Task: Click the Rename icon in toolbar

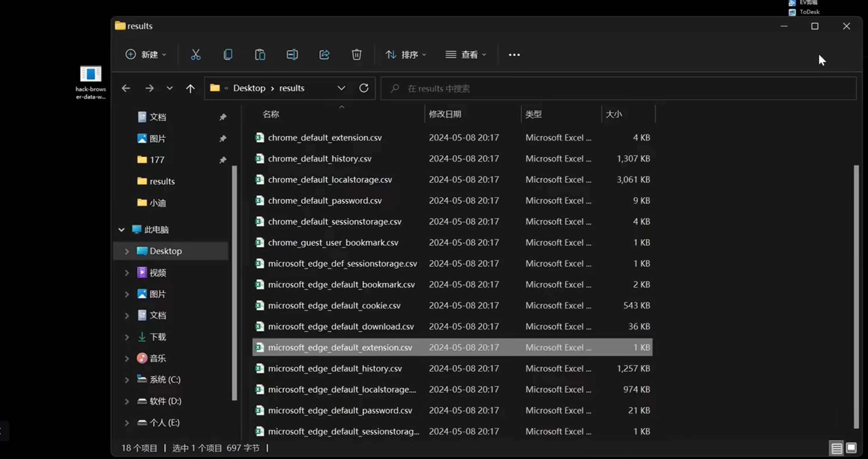Action: pyautogui.click(x=292, y=54)
